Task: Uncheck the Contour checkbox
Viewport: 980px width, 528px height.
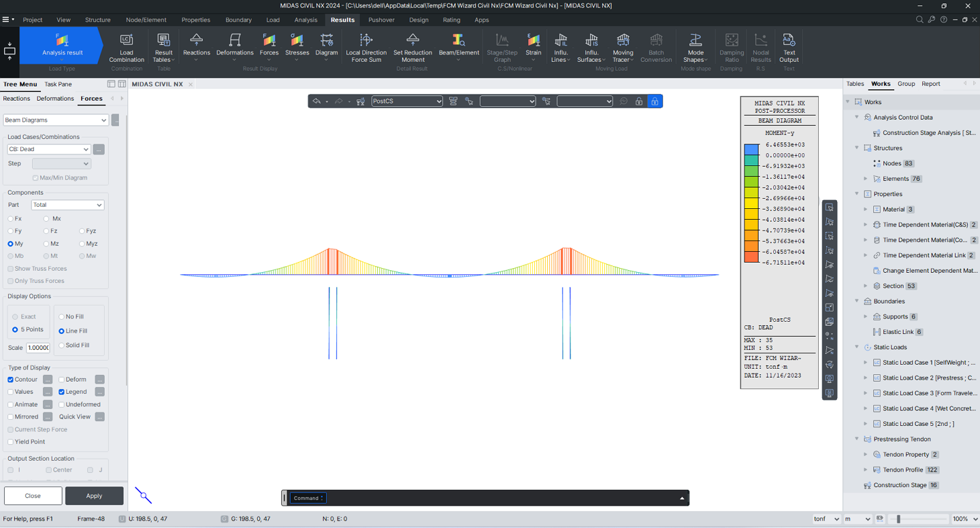Action: tap(10, 380)
